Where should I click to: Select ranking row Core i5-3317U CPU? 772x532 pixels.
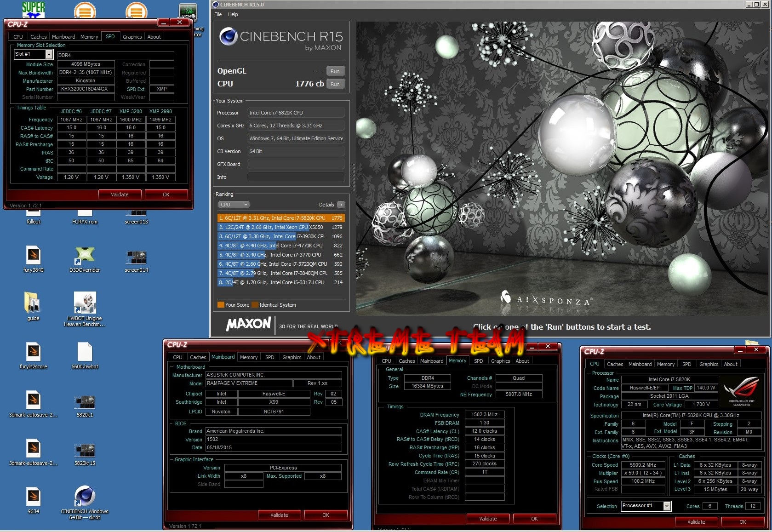pyautogui.click(x=280, y=282)
